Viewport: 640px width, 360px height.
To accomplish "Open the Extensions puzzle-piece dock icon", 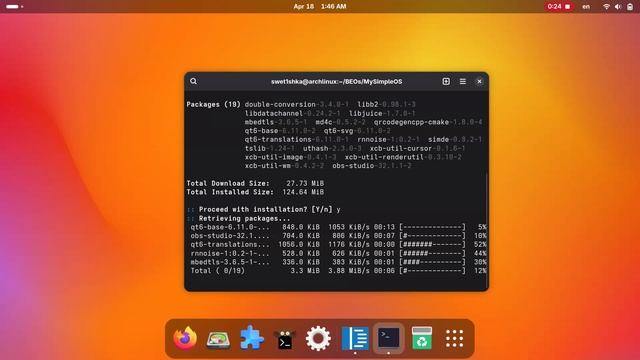I will pyautogui.click(x=251, y=338).
